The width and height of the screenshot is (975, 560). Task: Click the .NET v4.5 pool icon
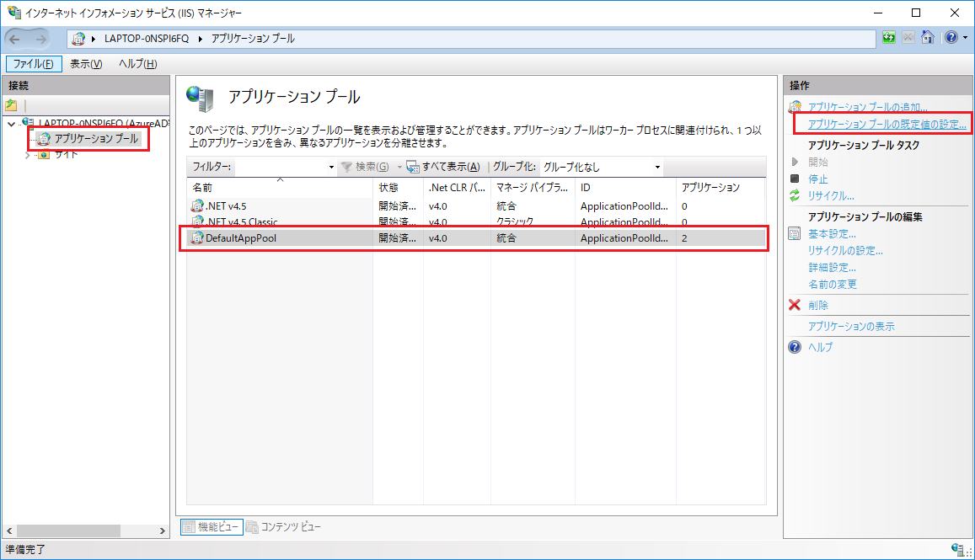click(197, 205)
